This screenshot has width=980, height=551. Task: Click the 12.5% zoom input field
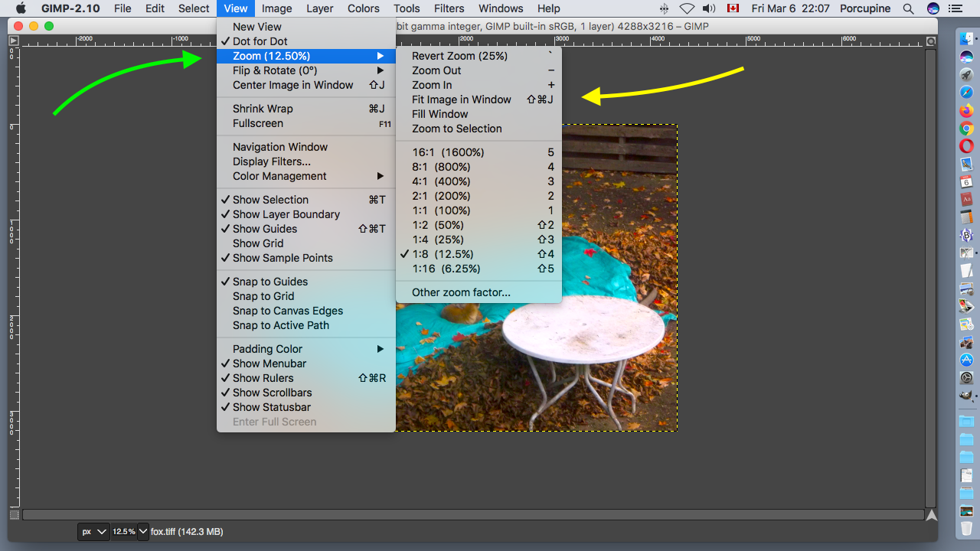[123, 531]
